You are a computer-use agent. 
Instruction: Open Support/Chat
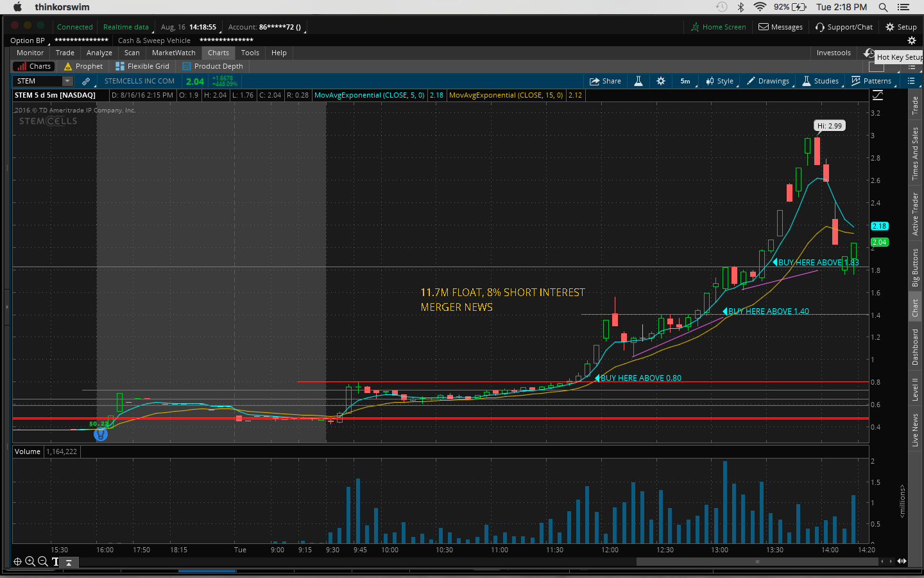[844, 27]
